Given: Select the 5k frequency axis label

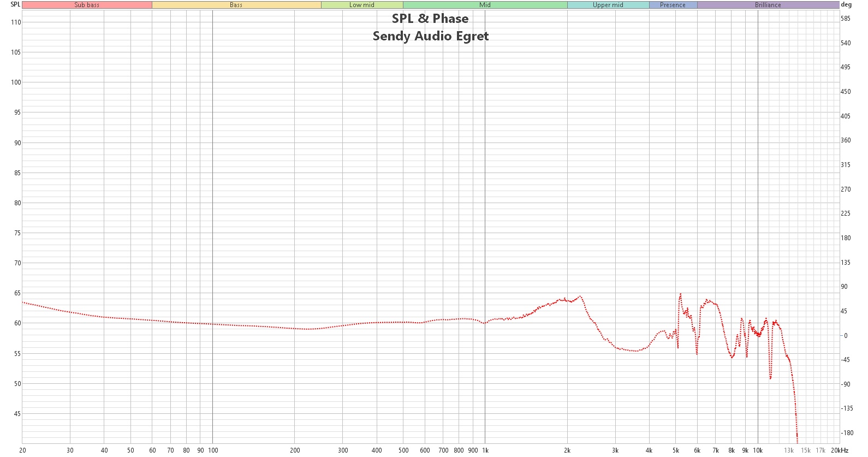Looking at the screenshot, I should 676,450.
